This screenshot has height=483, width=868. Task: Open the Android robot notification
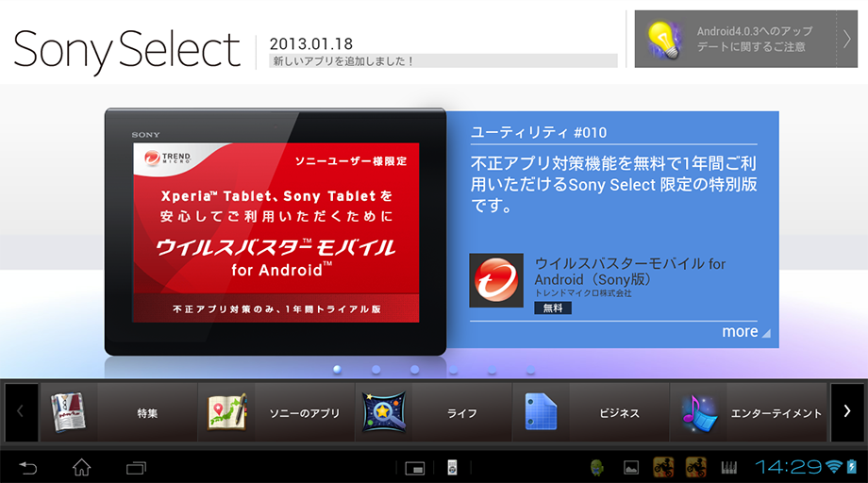click(x=596, y=468)
